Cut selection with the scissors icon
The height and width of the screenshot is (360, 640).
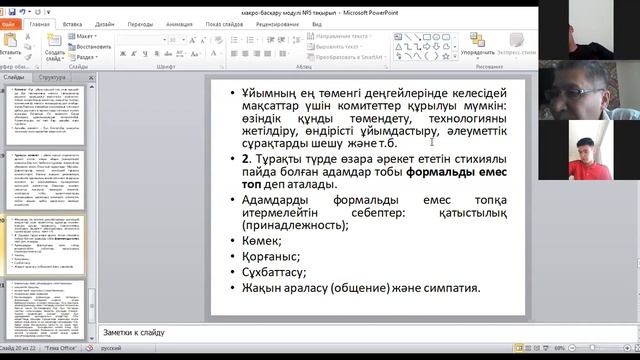click(x=28, y=37)
